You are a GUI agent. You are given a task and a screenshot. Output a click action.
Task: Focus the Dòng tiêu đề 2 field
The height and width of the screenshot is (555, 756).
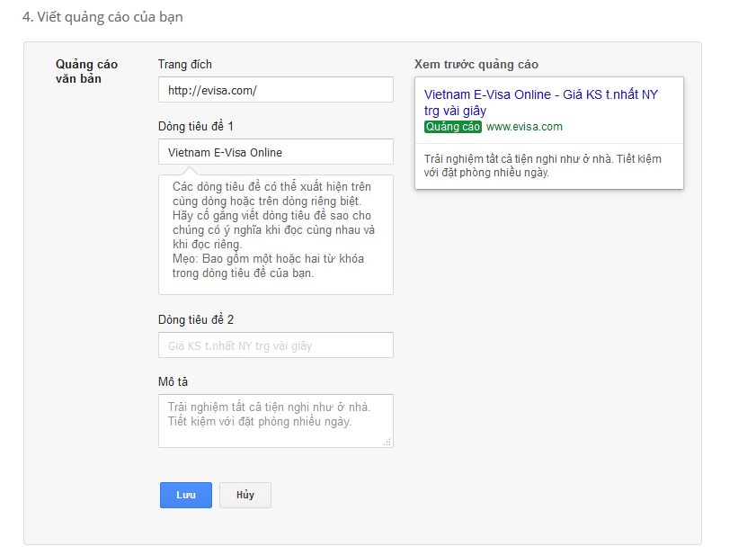point(276,345)
